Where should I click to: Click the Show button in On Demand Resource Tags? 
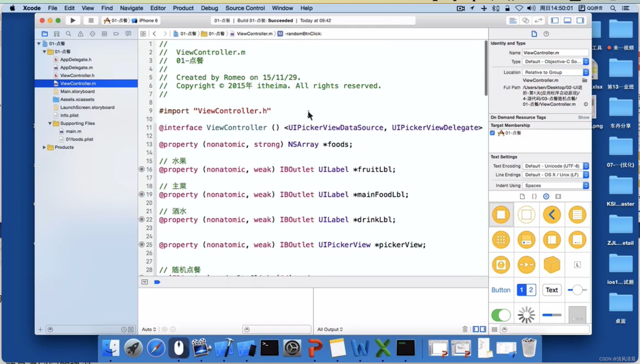583,117
